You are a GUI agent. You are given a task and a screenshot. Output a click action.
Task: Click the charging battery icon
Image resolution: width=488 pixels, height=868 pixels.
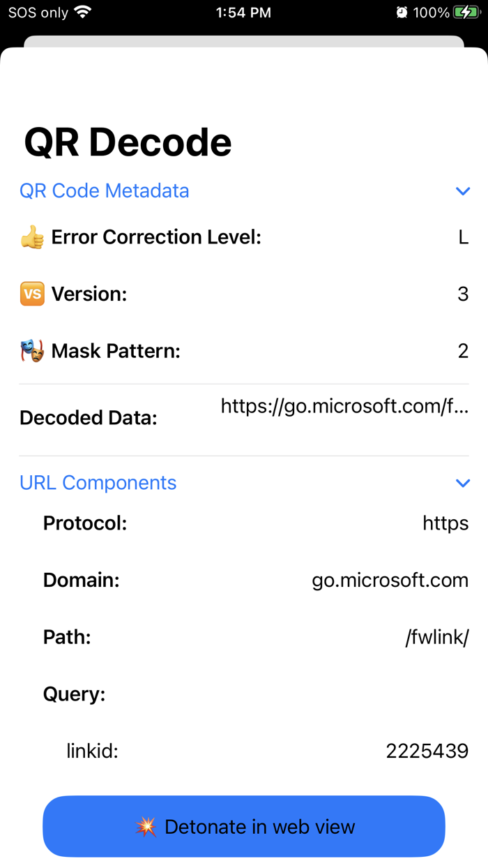pos(466,11)
